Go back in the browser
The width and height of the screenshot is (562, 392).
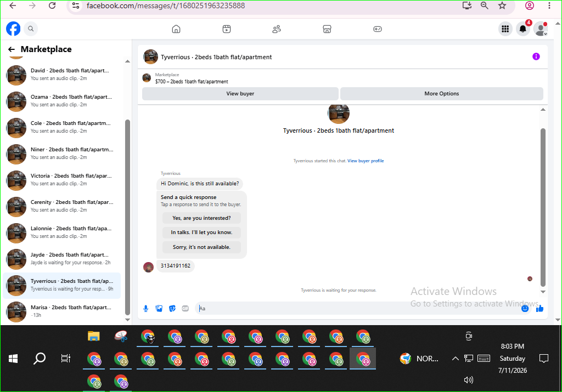point(13,5)
